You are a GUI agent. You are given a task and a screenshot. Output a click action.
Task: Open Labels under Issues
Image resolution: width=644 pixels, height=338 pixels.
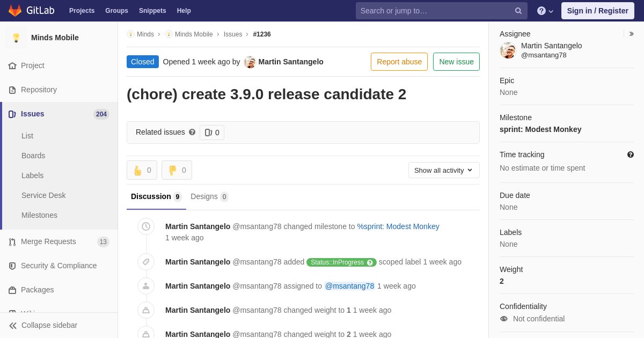point(32,175)
